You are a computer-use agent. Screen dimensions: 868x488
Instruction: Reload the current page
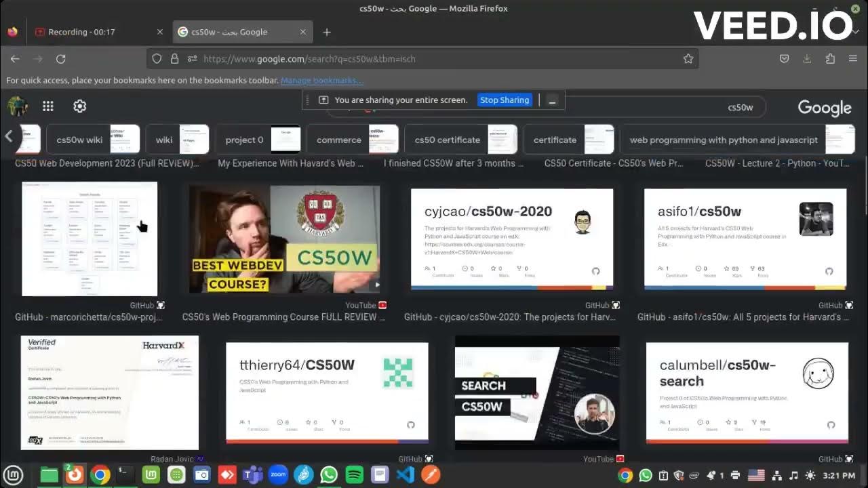click(60, 59)
